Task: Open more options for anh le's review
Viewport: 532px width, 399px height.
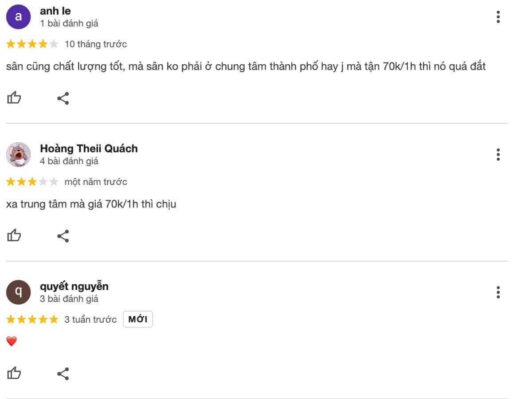Action: click(x=498, y=17)
